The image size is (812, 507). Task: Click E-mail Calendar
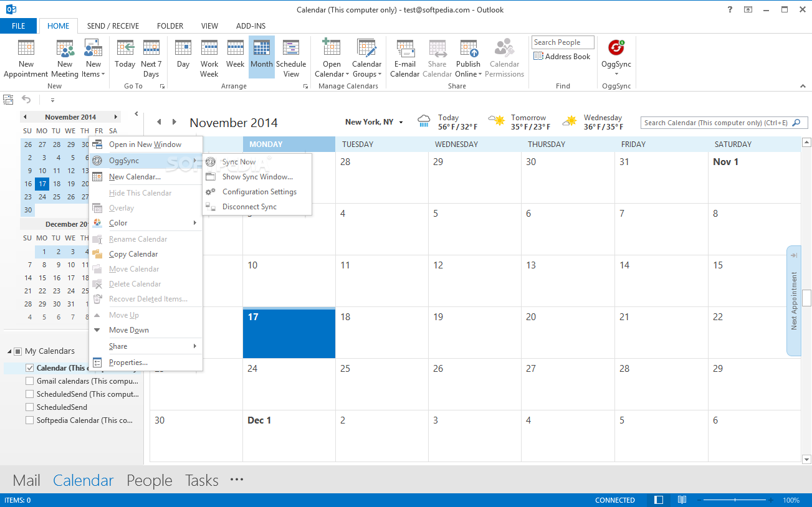pos(405,59)
